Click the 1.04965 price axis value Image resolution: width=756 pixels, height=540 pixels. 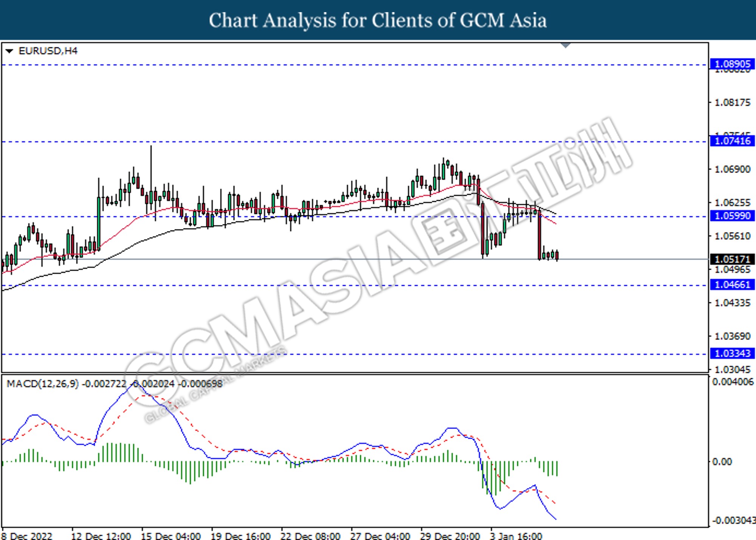pos(733,270)
